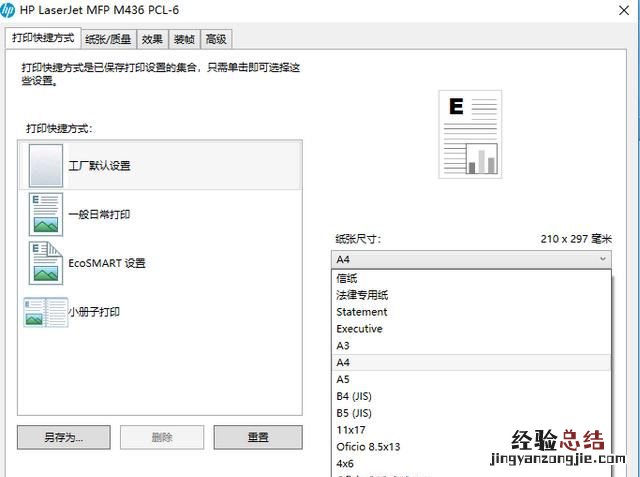640x477 pixels.
Task: Click the 删除 button
Action: pos(162,437)
